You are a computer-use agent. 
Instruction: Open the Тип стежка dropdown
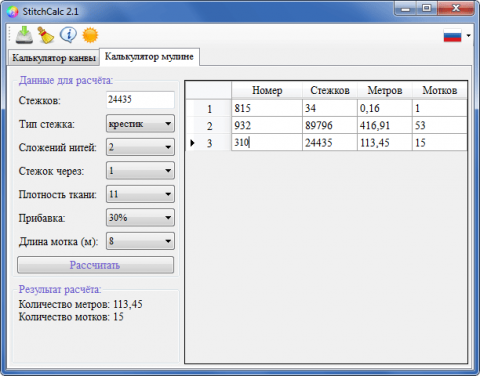click(140, 124)
